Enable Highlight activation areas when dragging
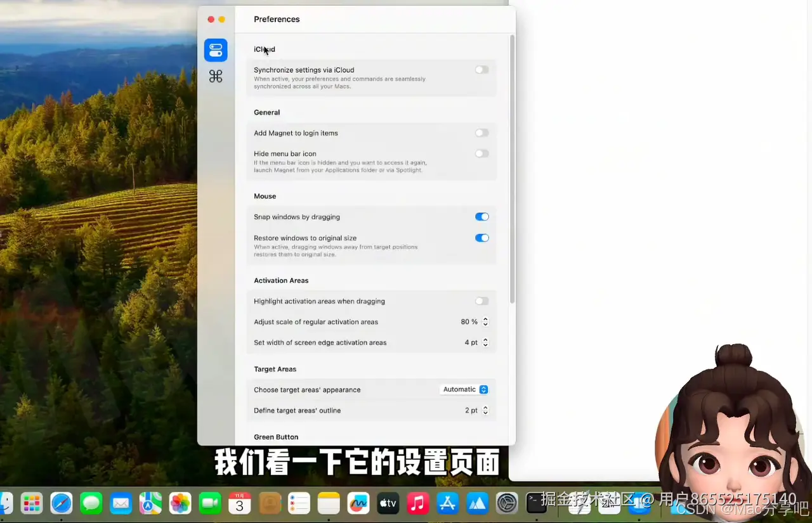Screen dimensions: 812x523 pos(482,301)
